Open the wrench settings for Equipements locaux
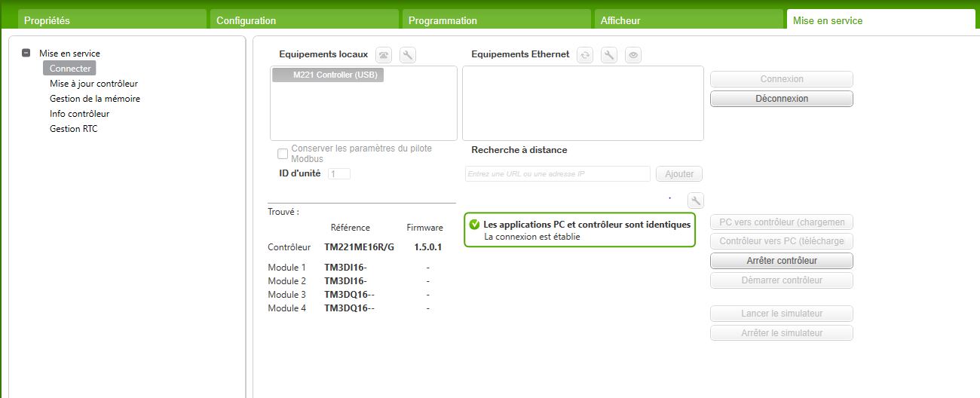 coord(408,55)
